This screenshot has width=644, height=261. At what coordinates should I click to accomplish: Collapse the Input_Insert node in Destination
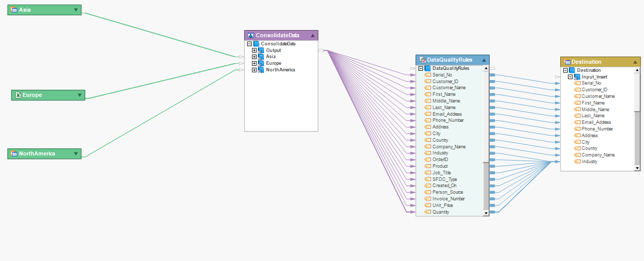click(x=570, y=77)
